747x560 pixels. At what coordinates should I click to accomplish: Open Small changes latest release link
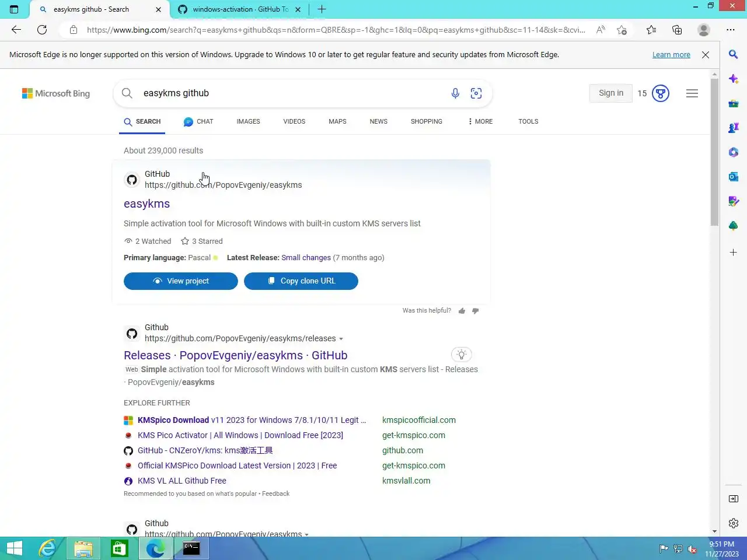point(306,258)
